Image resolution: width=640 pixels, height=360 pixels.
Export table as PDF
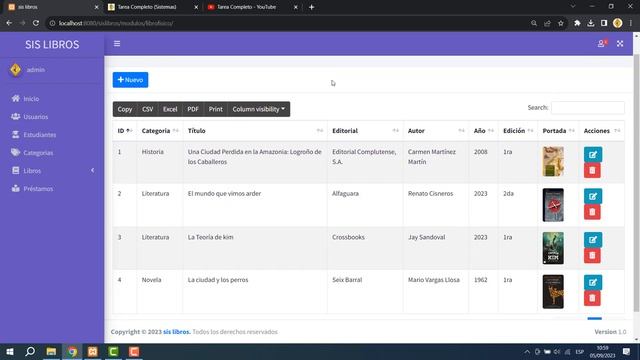(x=193, y=109)
